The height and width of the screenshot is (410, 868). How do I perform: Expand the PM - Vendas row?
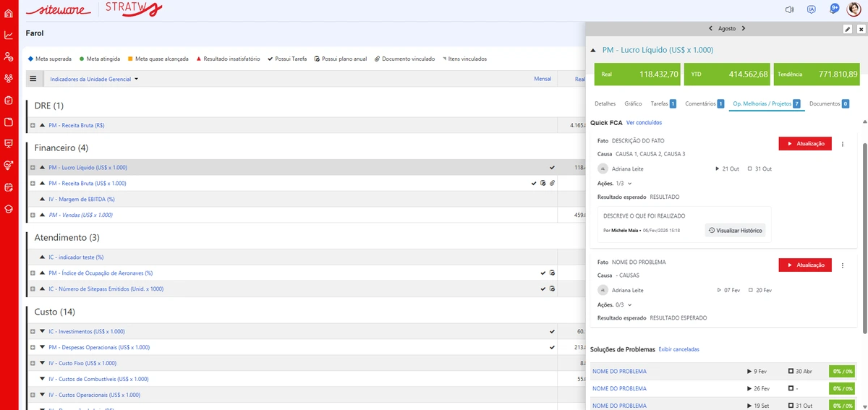coord(33,215)
